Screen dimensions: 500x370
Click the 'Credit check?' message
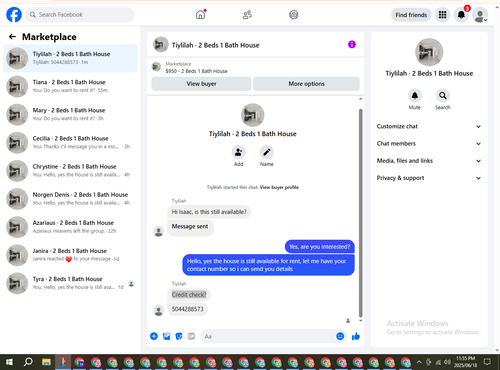coord(189,295)
